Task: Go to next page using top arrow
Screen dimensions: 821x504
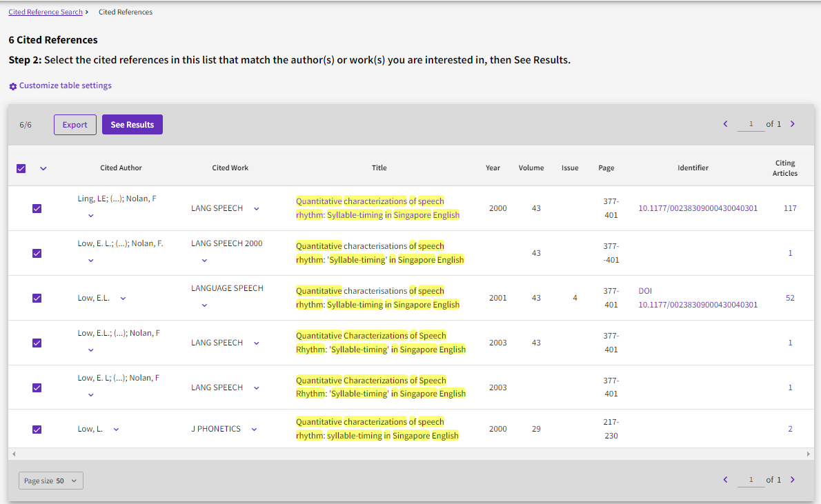Action: tap(793, 124)
